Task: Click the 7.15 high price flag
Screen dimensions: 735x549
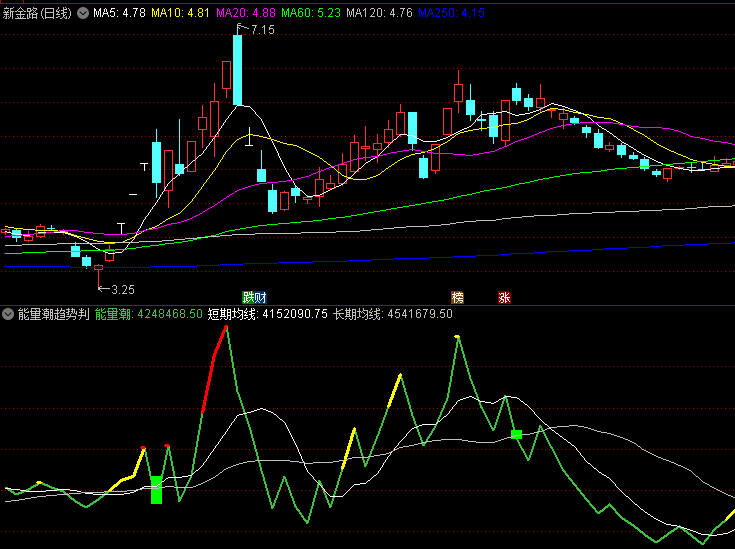Action: (x=262, y=31)
